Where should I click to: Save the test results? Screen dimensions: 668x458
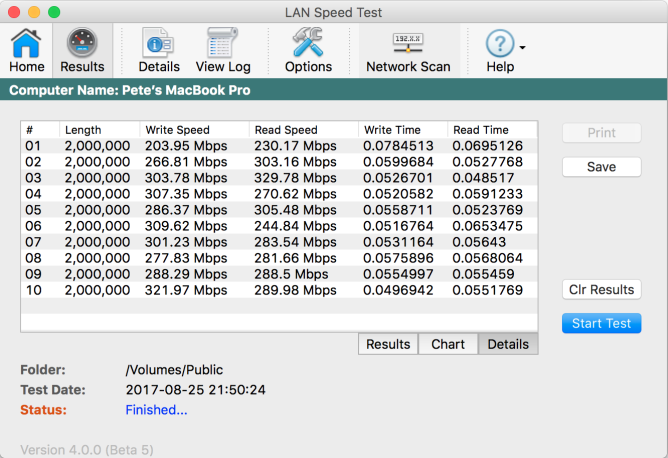coord(602,167)
